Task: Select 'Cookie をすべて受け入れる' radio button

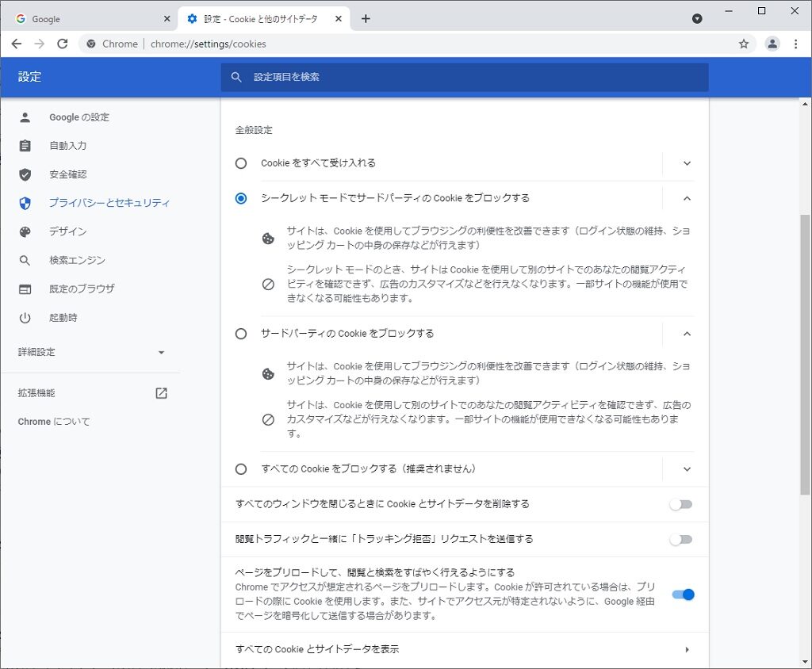Action: point(241,163)
